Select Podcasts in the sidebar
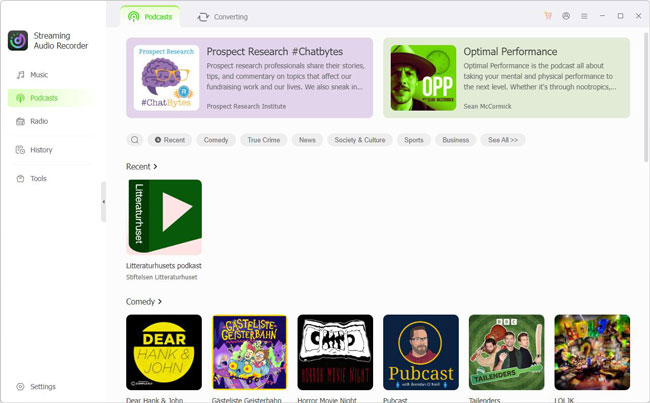 pos(50,98)
